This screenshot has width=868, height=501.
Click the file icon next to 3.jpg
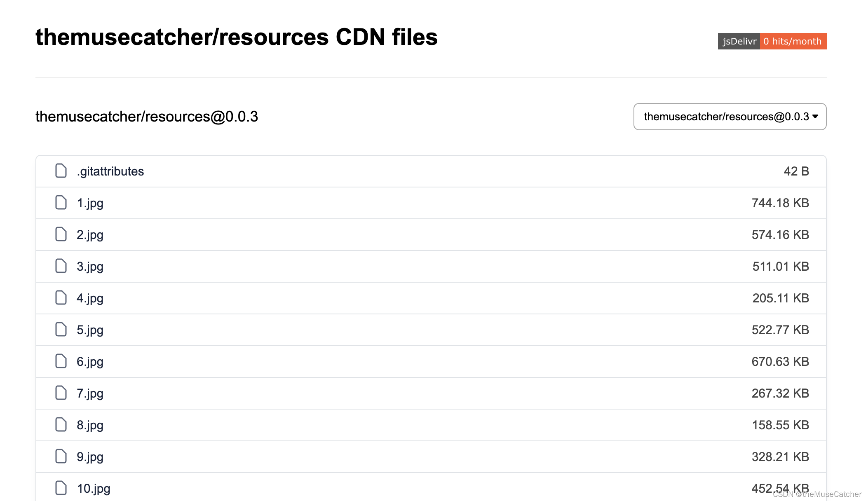point(61,266)
